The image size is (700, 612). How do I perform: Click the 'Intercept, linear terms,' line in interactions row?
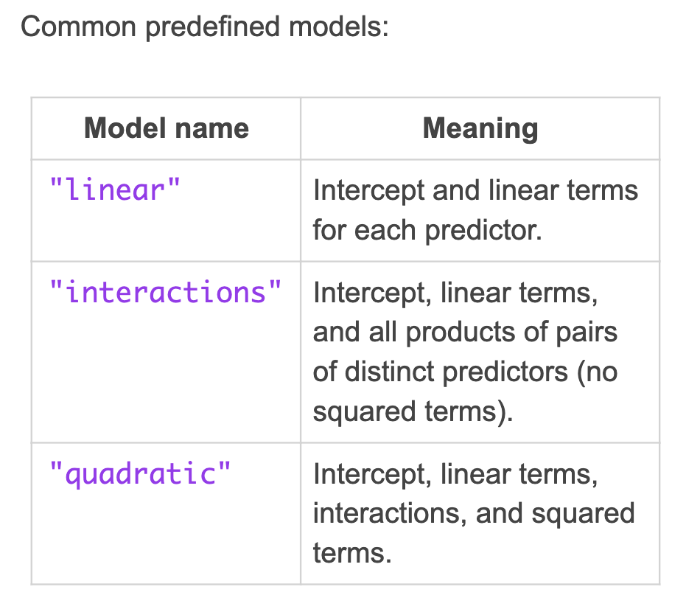(455, 293)
